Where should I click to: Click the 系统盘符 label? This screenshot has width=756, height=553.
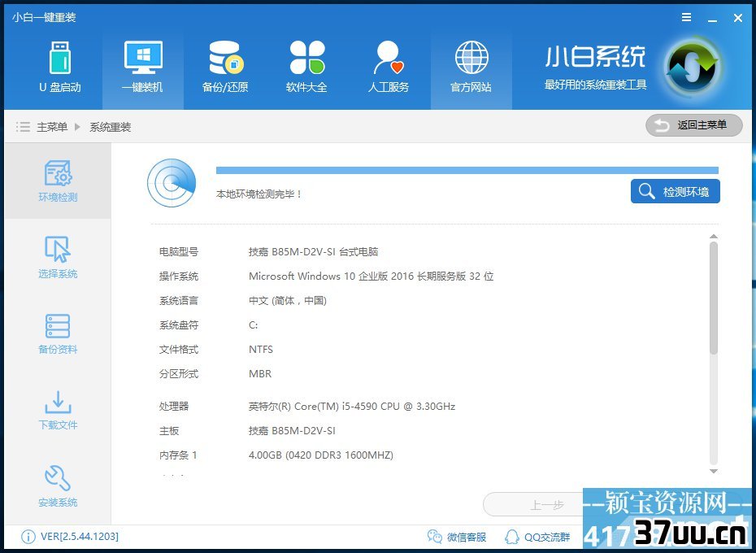point(179,325)
